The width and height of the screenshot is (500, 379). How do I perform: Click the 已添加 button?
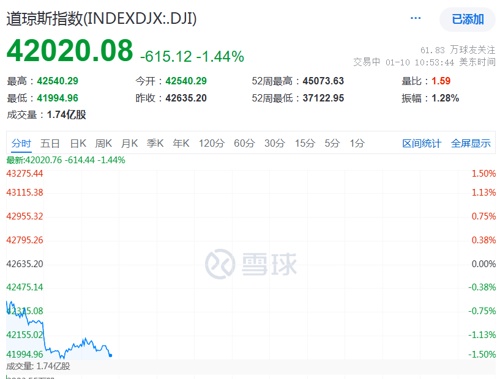(x=468, y=19)
